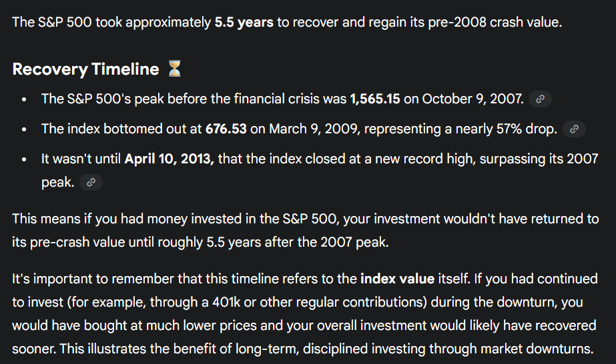Open the source link after the 57% drop bullet
The image size is (616, 364).
(x=574, y=129)
